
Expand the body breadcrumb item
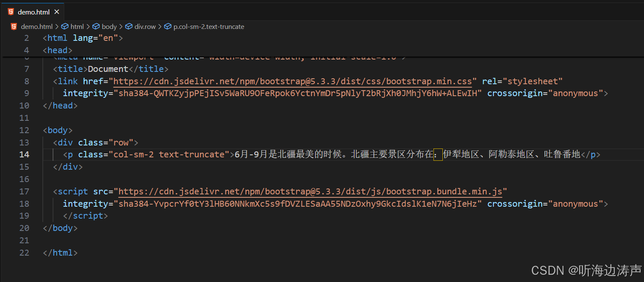109,26
